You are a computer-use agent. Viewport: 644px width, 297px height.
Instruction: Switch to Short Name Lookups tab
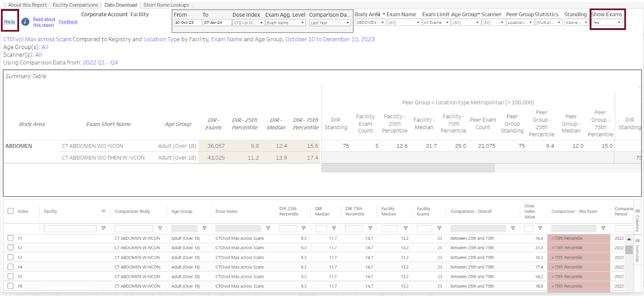point(166,5)
